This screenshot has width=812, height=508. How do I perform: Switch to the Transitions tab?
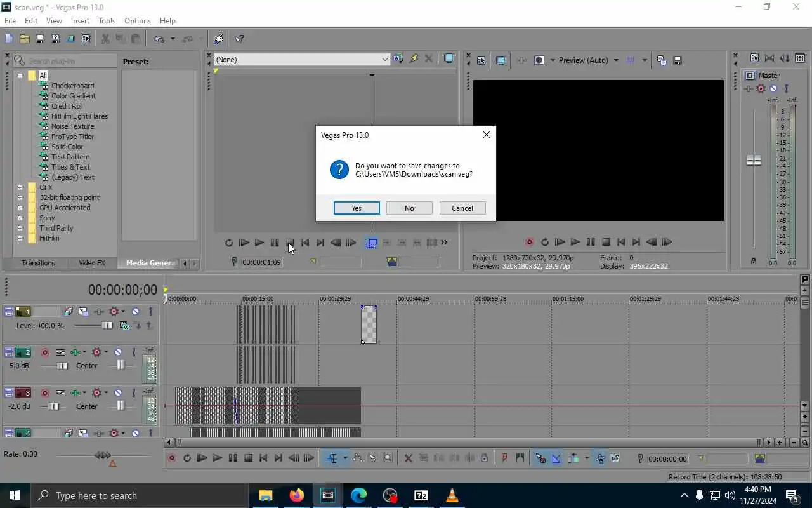38,263
